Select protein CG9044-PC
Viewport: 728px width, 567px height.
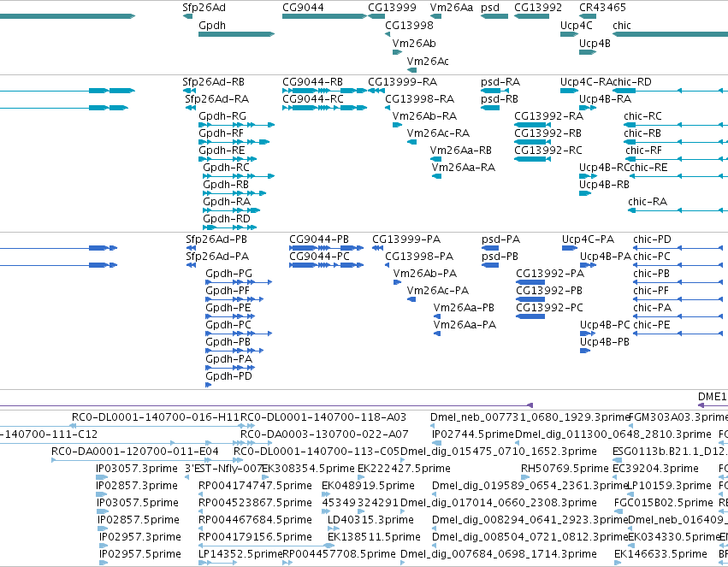(319, 257)
